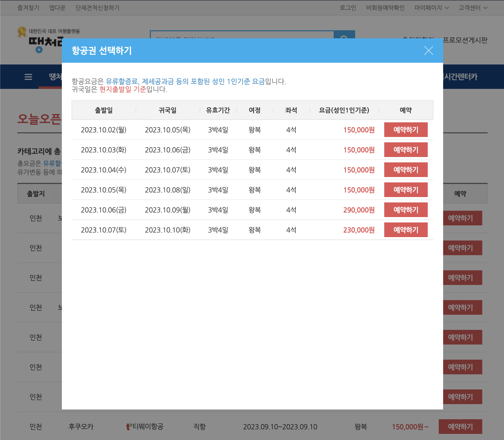Book the 230,000원 flight on 2023.10.07
This screenshot has width=504, height=440.
pos(406,230)
